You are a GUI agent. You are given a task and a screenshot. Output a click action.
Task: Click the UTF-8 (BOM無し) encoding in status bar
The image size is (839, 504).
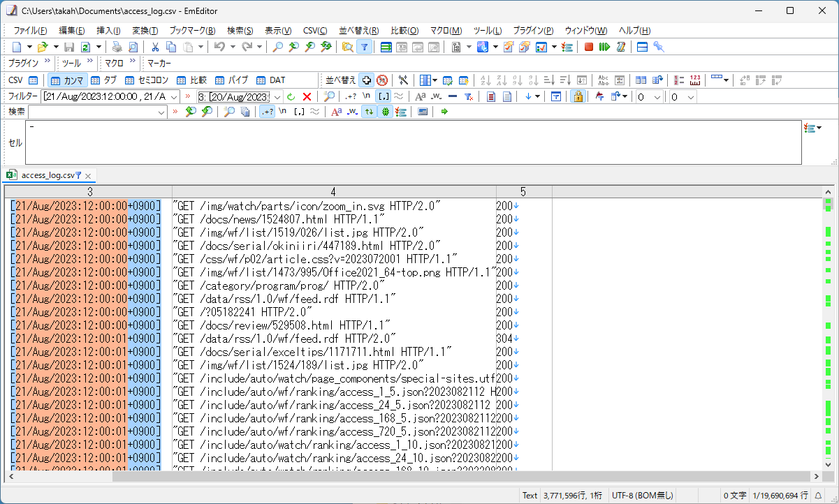643,495
